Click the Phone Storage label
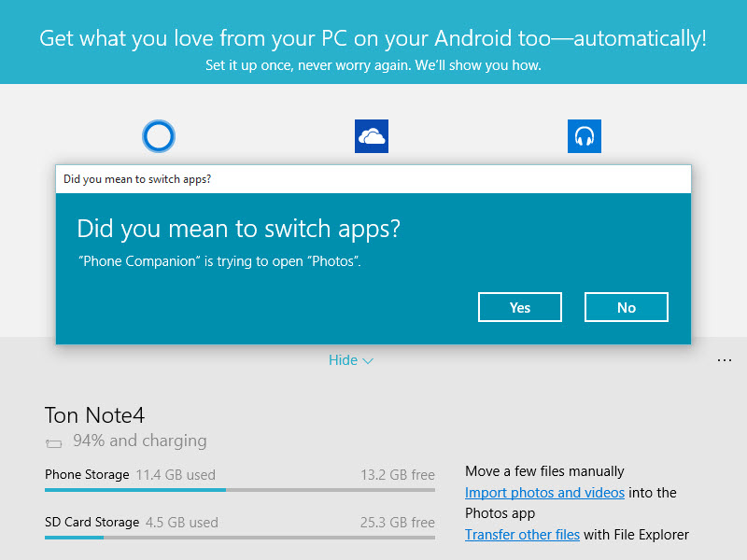 click(87, 474)
